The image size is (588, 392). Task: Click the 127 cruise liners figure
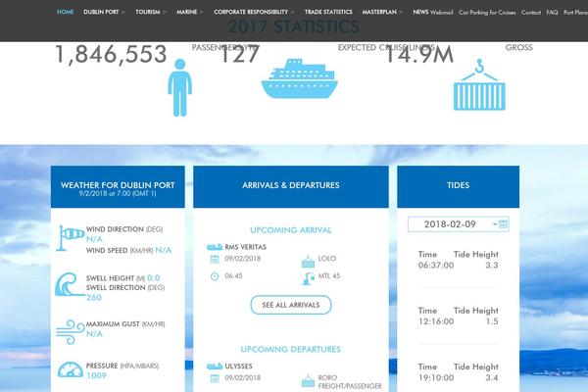click(x=240, y=54)
